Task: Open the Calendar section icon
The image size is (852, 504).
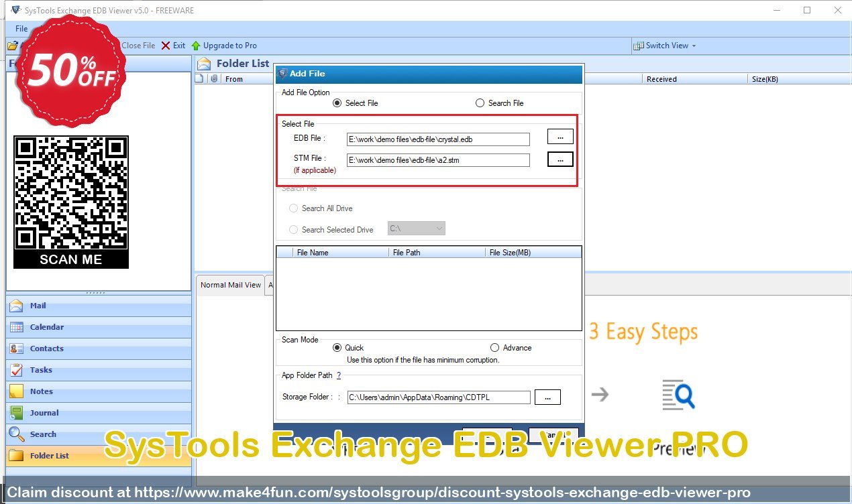Action: [17, 327]
